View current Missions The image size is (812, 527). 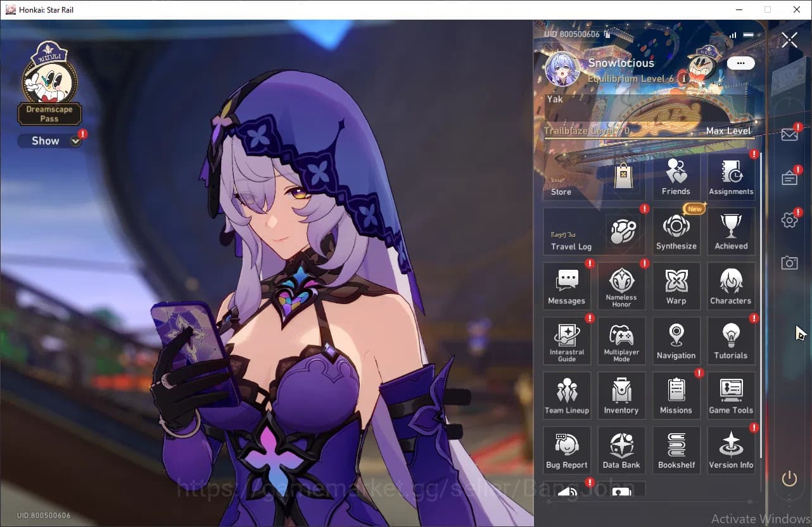676,396
